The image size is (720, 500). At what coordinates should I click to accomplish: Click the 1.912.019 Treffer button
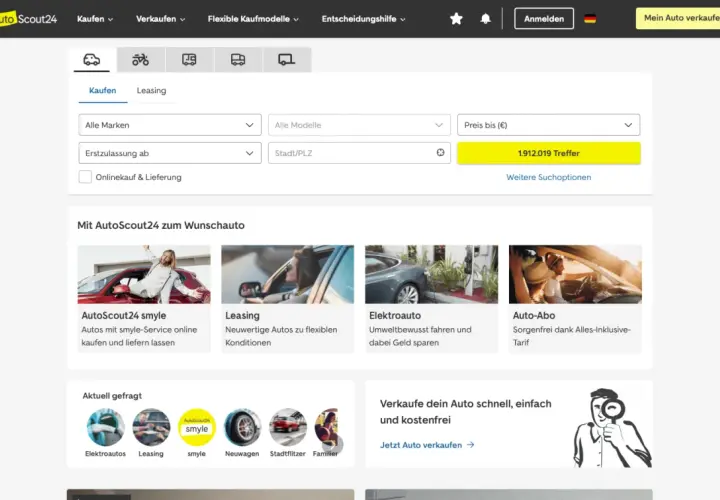click(x=549, y=153)
